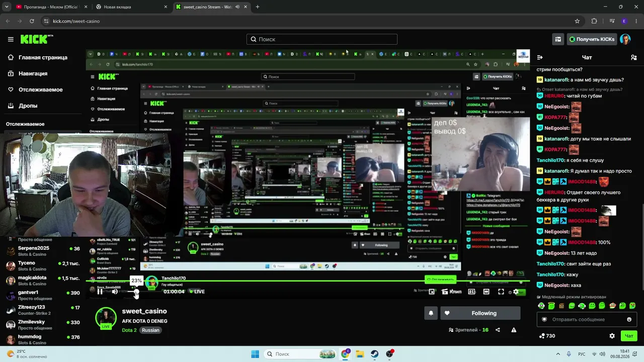Open the Dota 2 category link
644x362 pixels.
[x=129, y=330]
